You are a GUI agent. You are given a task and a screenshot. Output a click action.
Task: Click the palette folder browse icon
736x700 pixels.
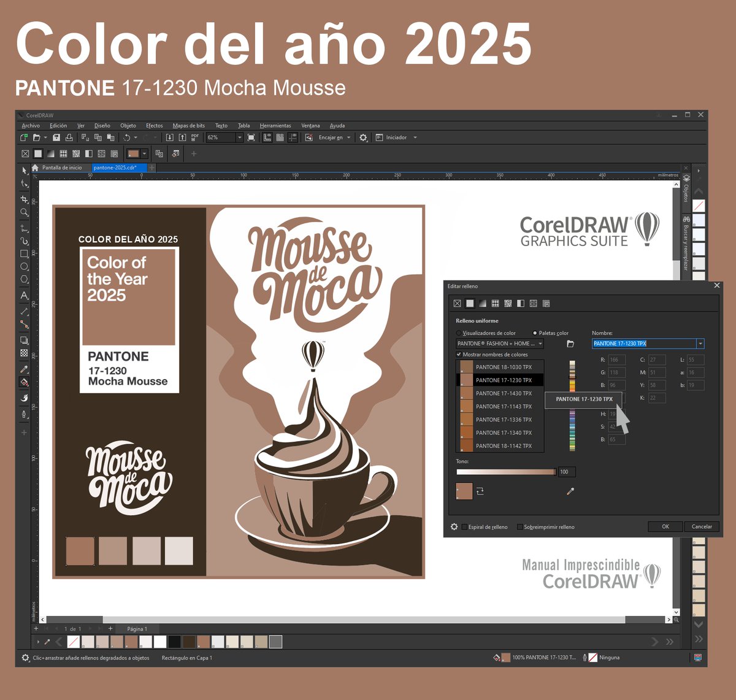tap(570, 344)
